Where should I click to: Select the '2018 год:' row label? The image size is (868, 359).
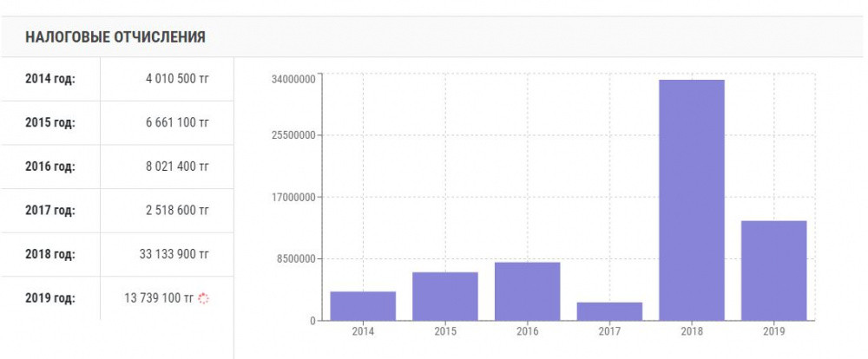click(x=50, y=254)
